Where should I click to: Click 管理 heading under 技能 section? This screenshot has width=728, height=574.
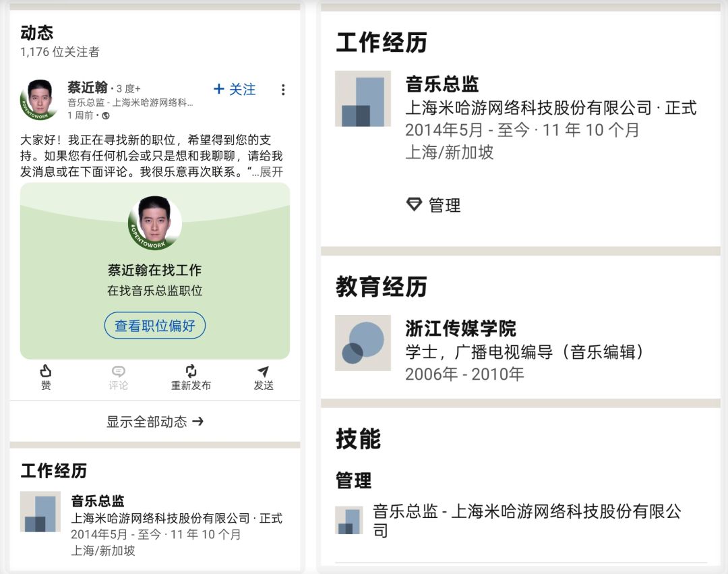[x=354, y=480]
